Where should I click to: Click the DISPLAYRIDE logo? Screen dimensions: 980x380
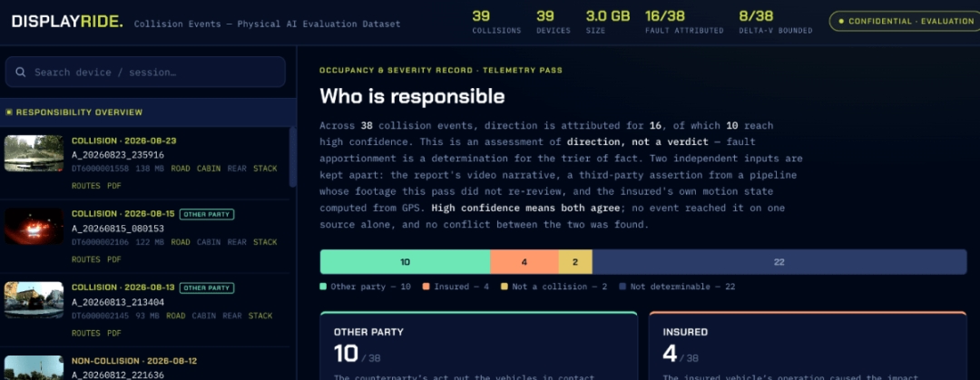67,21
